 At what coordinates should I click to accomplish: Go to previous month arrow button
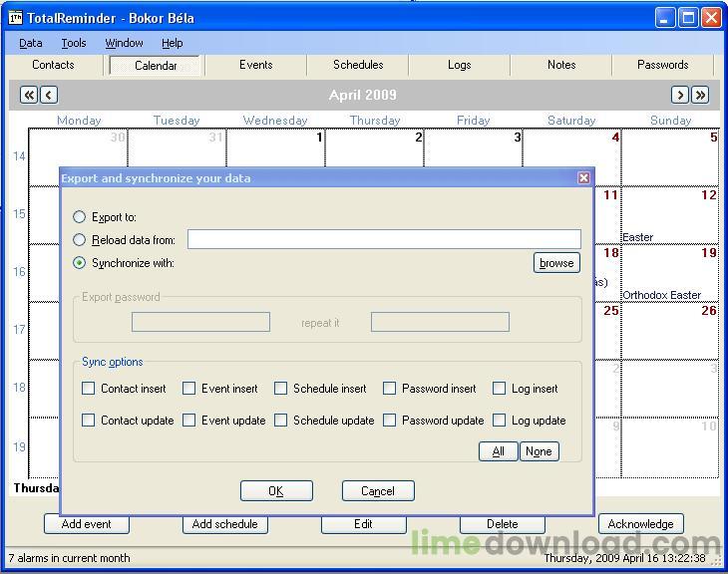49,95
